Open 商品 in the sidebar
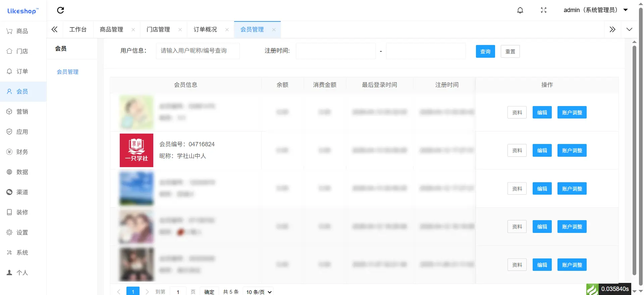 pos(23,31)
